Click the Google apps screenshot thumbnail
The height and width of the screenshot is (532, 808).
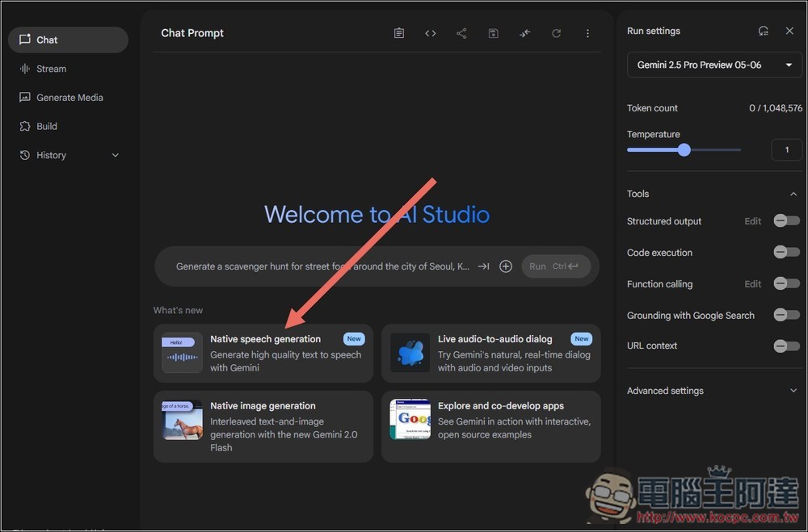pos(410,419)
